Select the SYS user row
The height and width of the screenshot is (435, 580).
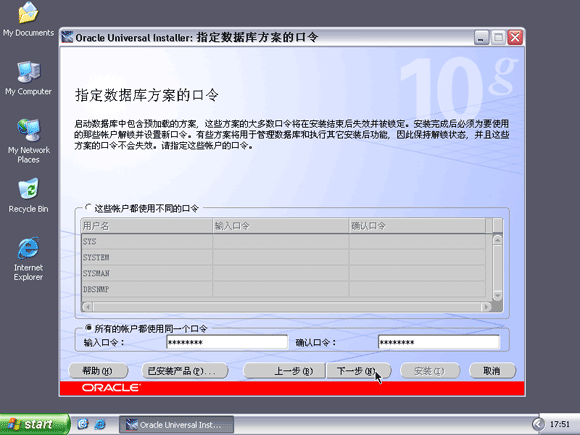283,242
